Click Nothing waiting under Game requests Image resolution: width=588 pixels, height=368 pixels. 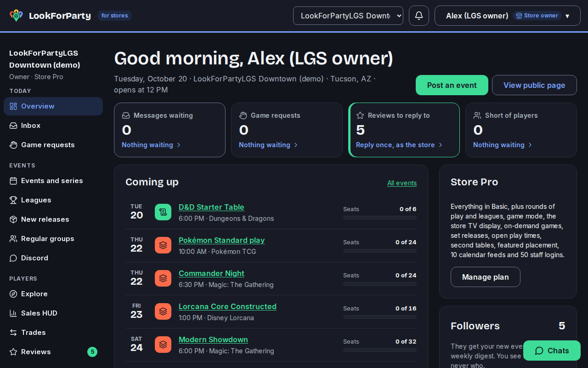(268, 145)
